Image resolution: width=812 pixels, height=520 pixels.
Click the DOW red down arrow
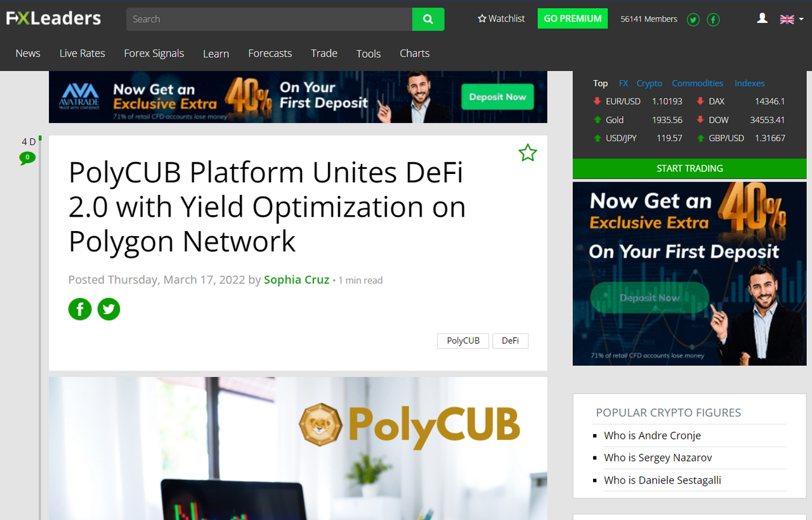(700, 119)
